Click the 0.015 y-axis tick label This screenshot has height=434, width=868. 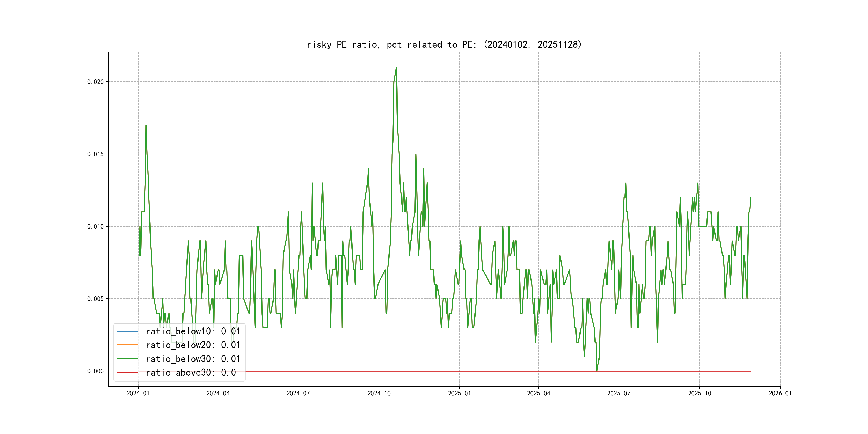[95, 154]
